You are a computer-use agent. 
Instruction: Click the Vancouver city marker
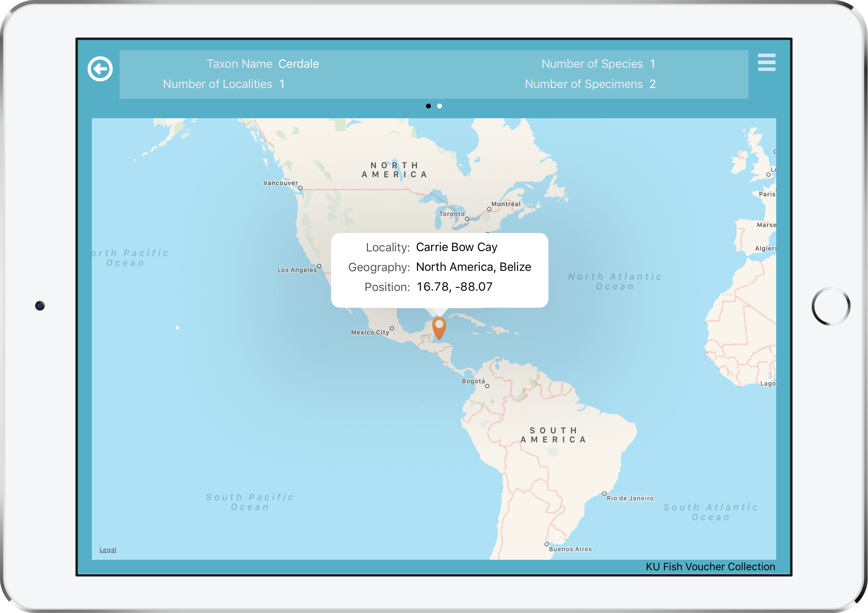pyautogui.click(x=300, y=188)
